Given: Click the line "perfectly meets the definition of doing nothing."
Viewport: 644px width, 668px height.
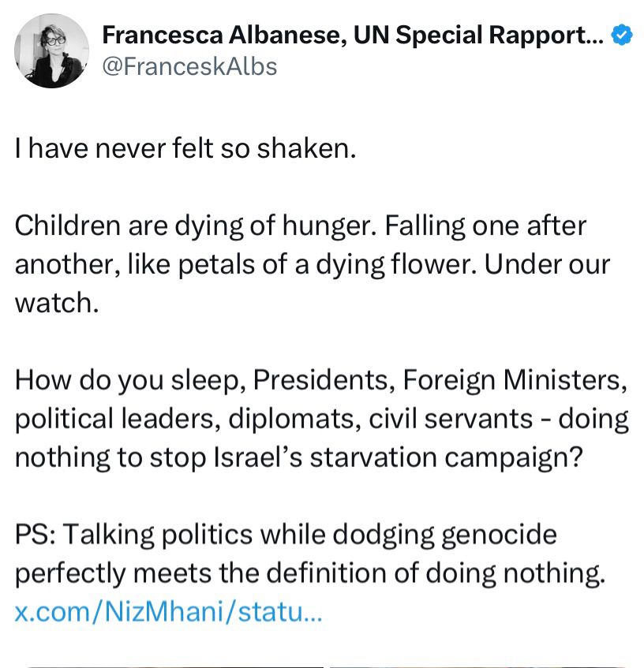Looking at the screenshot, I should pos(310,573).
